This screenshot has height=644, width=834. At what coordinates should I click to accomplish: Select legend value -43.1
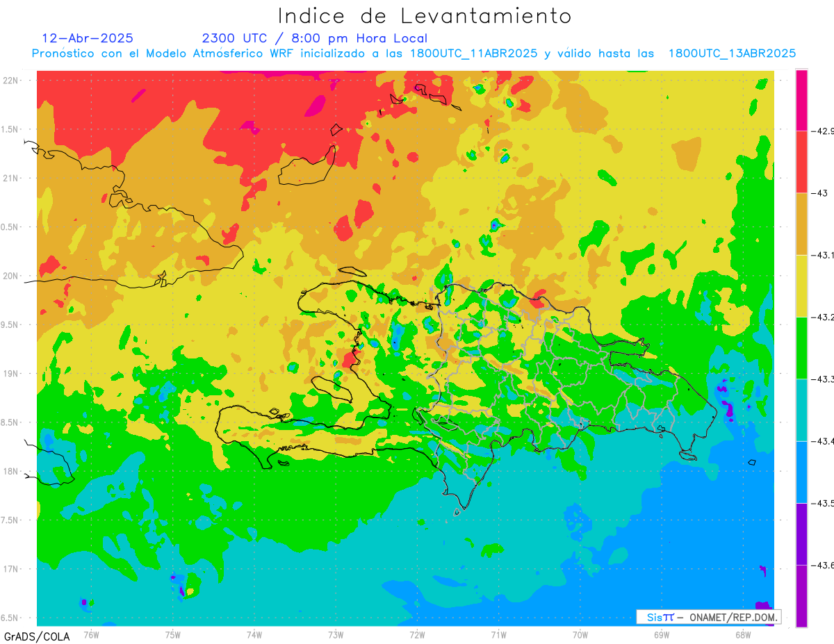click(x=822, y=255)
